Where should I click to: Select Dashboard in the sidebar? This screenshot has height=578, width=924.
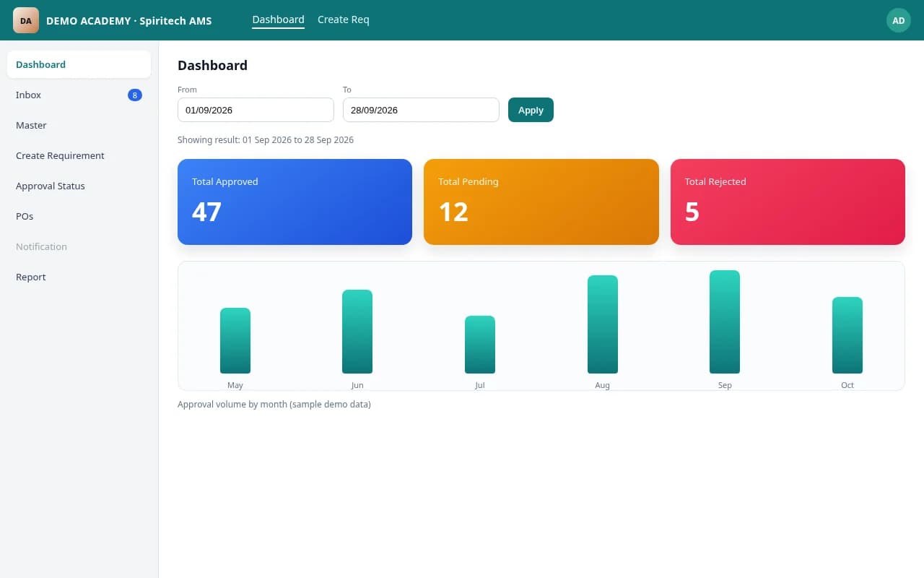pos(79,64)
